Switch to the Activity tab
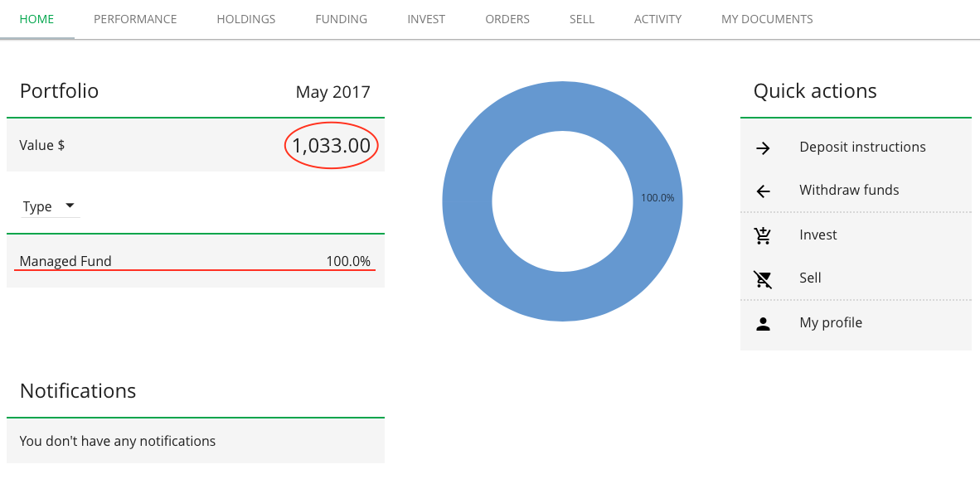Viewport: 980px width, 503px height. [657, 19]
